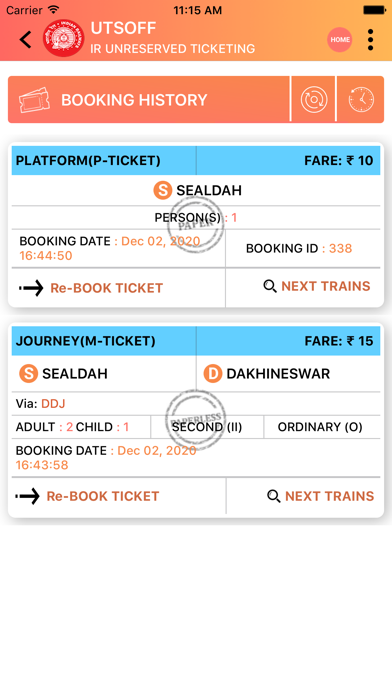Tap the Indian Railways logo
Viewport: 392px width, 696px height.
pyautogui.click(x=63, y=38)
